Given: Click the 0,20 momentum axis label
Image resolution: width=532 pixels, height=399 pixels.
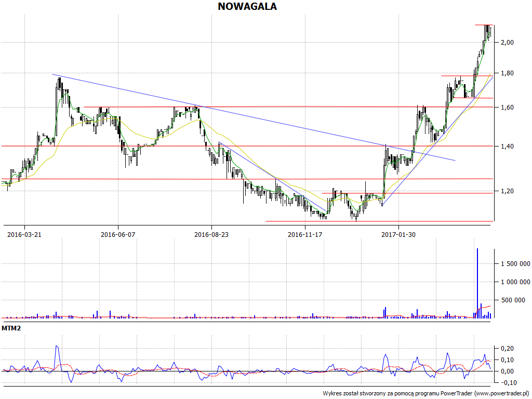Looking at the screenshot, I should [507, 349].
